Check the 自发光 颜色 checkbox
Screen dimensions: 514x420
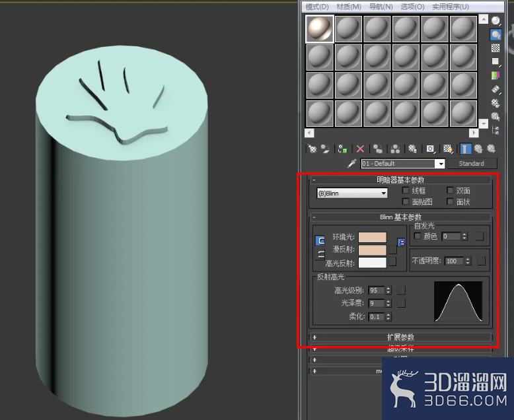pos(418,236)
